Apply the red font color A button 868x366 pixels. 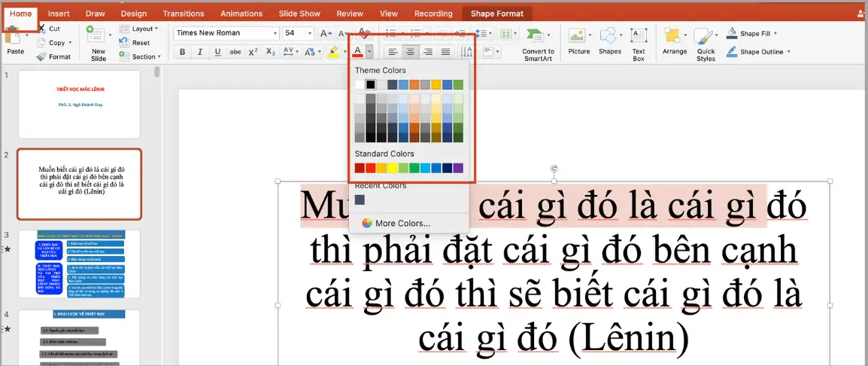coord(357,51)
